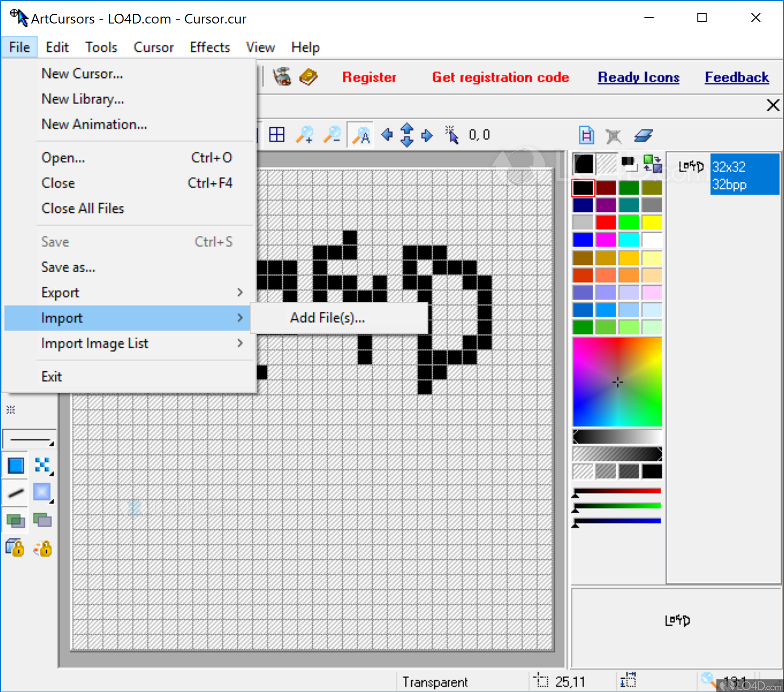Image resolution: width=784 pixels, height=692 pixels.
Task: Open the Effects menu
Action: tap(210, 47)
